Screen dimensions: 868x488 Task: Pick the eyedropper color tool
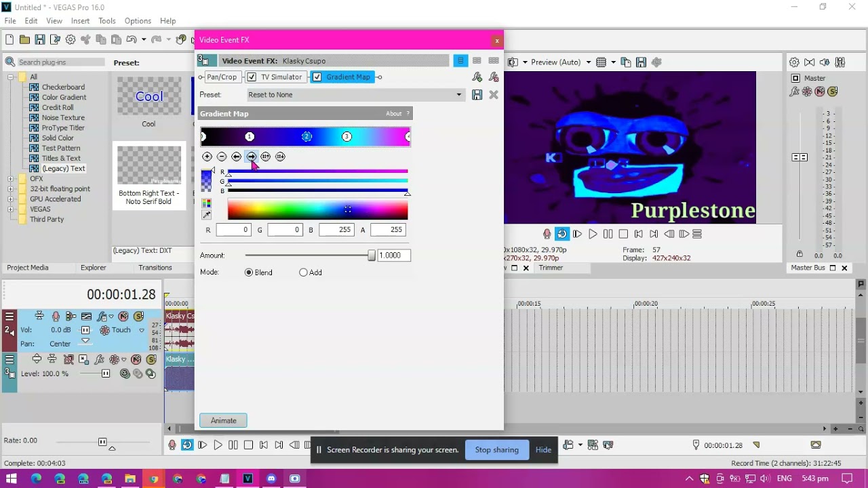tap(206, 215)
